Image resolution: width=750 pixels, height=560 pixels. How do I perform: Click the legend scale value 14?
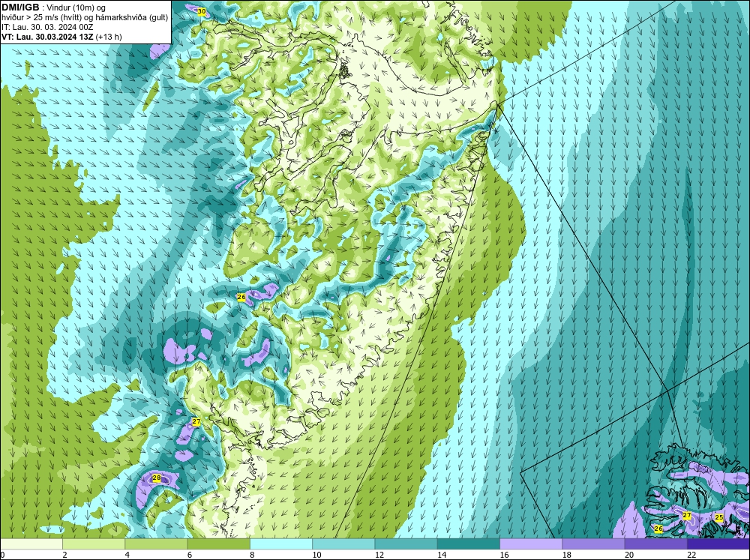point(442,554)
